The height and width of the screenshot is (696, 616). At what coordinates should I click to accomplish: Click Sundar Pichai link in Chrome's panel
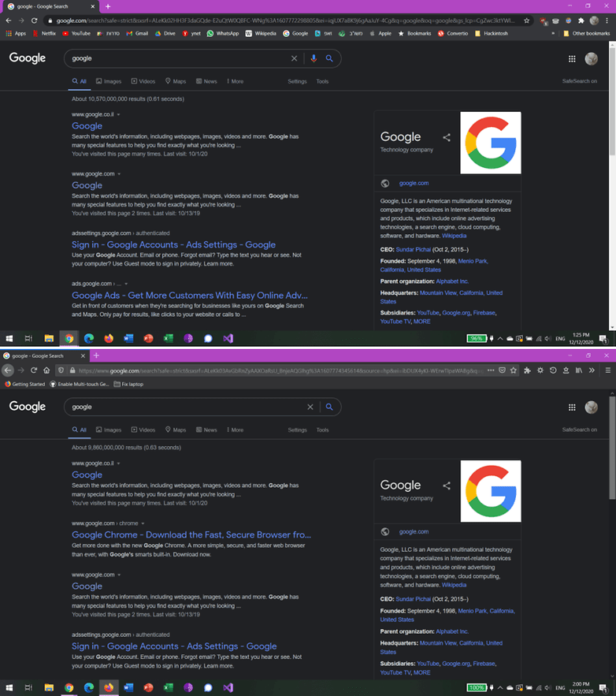pos(414,250)
